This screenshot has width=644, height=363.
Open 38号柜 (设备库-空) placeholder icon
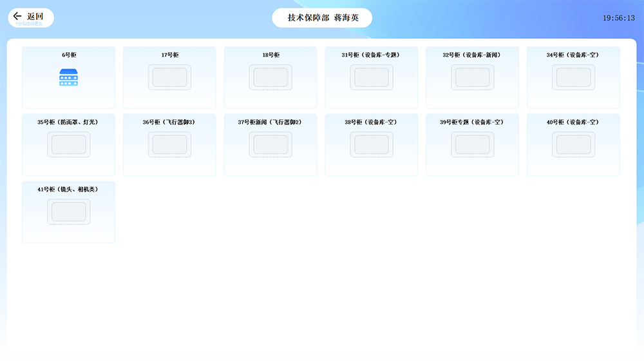click(x=372, y=144)
